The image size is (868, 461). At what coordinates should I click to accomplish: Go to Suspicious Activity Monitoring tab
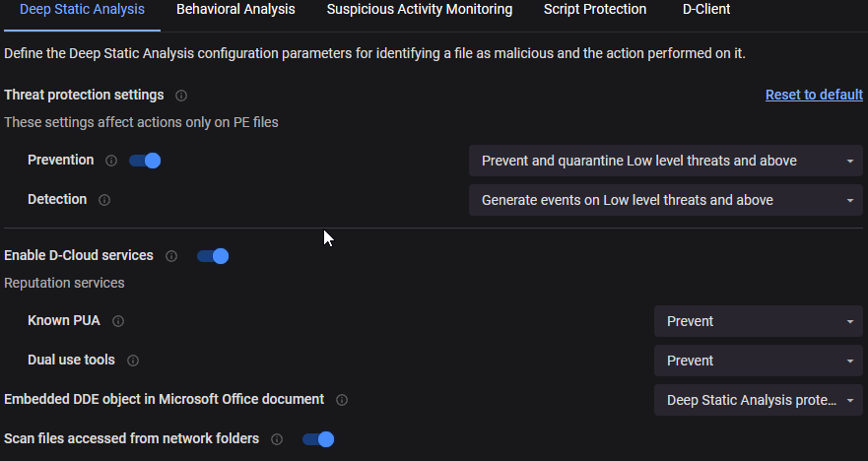click(x=420, y=10)
